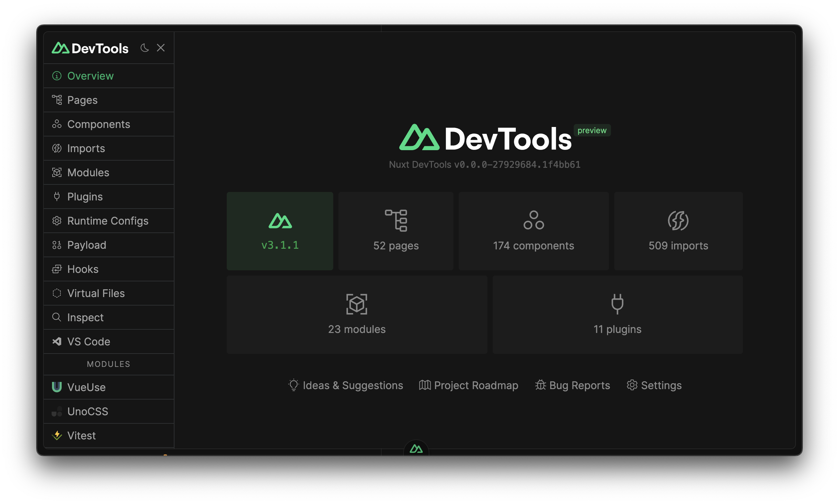Click the 509 imports stat card

[x=678, y=231]
